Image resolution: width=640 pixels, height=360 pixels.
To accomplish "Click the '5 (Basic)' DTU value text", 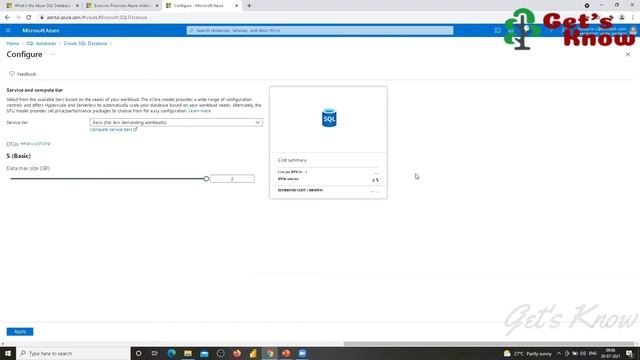I will (19, 156).
